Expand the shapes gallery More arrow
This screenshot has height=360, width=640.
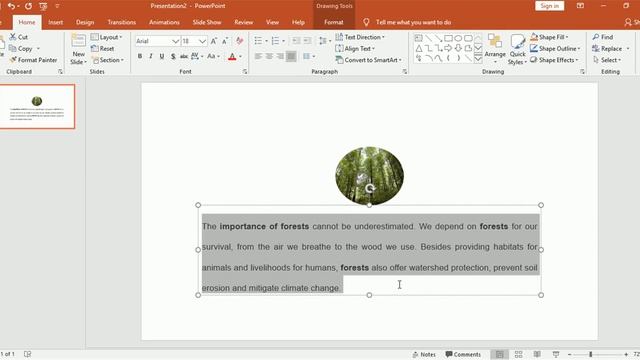pyautogui.click(x=478, y=58)
